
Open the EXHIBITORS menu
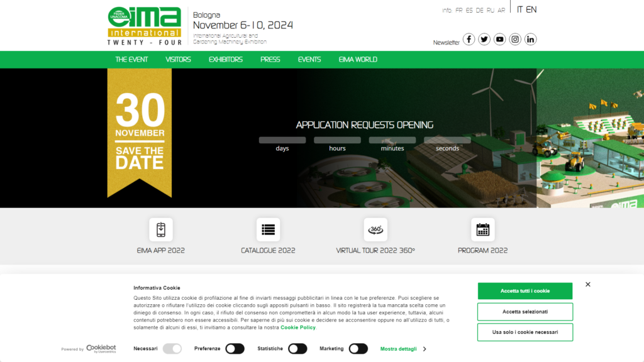coord(226,60)
